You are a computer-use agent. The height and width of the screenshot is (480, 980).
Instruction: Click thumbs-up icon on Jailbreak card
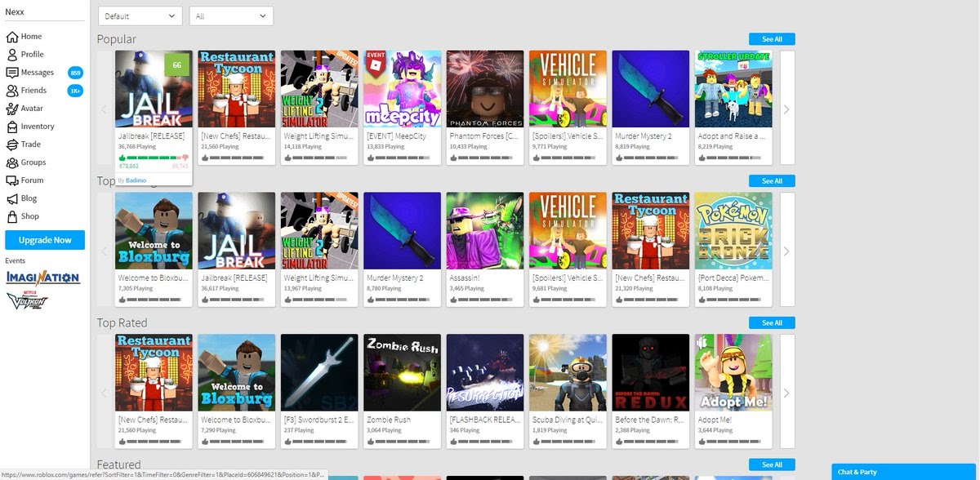[122, 158]
